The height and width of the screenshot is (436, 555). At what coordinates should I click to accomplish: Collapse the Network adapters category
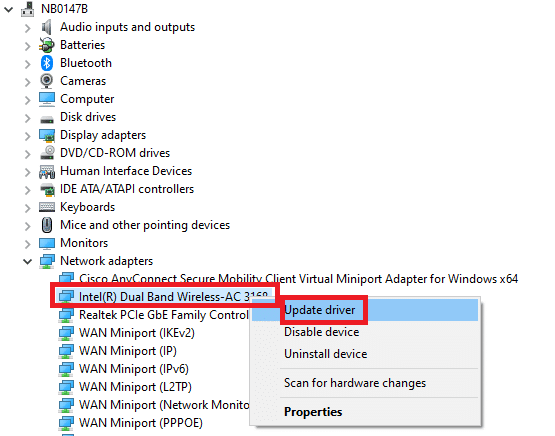point(28,262)
